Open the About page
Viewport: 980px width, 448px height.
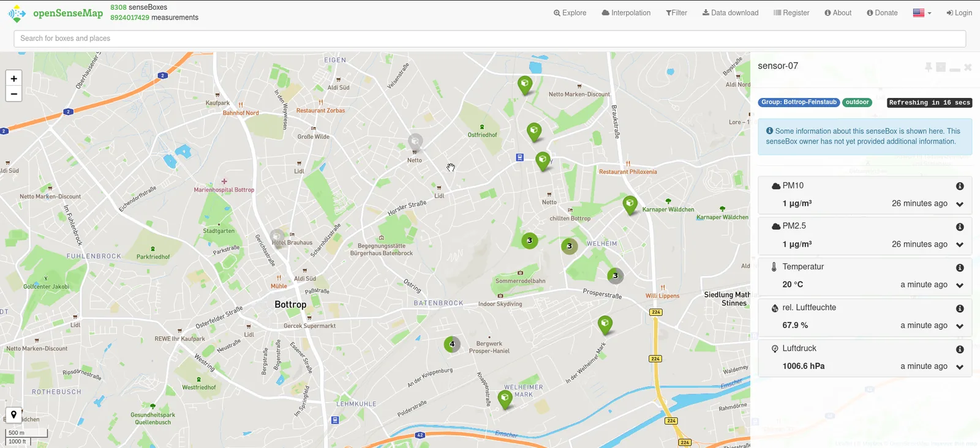pos(838,13)
